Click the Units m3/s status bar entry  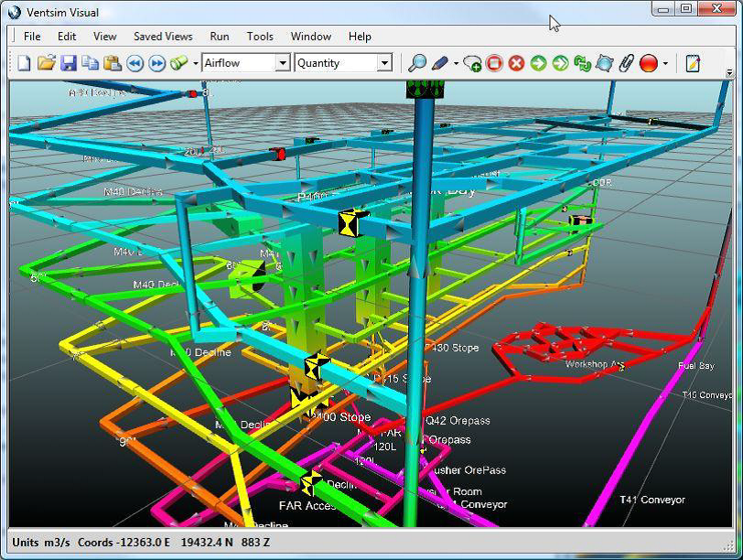click(x=41, y=543)
